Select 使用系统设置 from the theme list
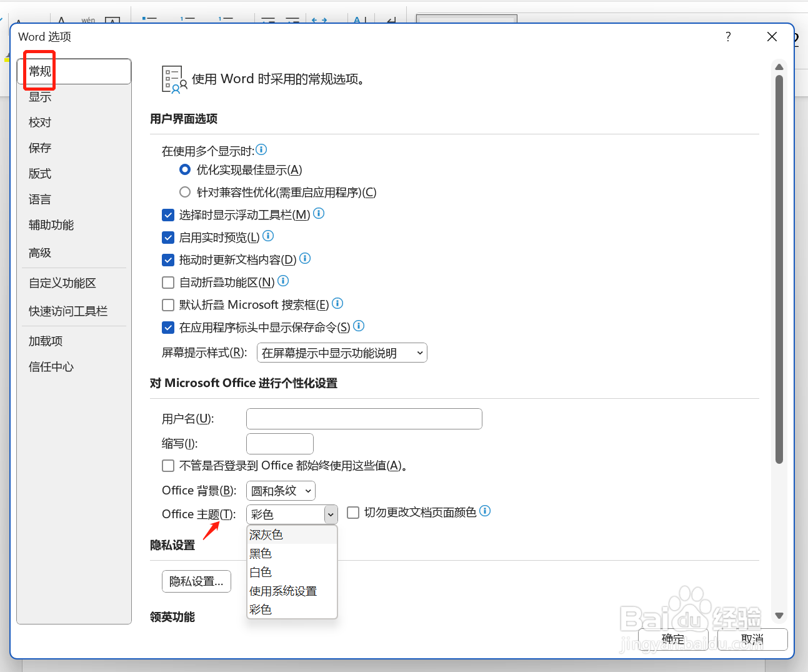Viewport: 808px width, 672px height. tap(283, 591)
